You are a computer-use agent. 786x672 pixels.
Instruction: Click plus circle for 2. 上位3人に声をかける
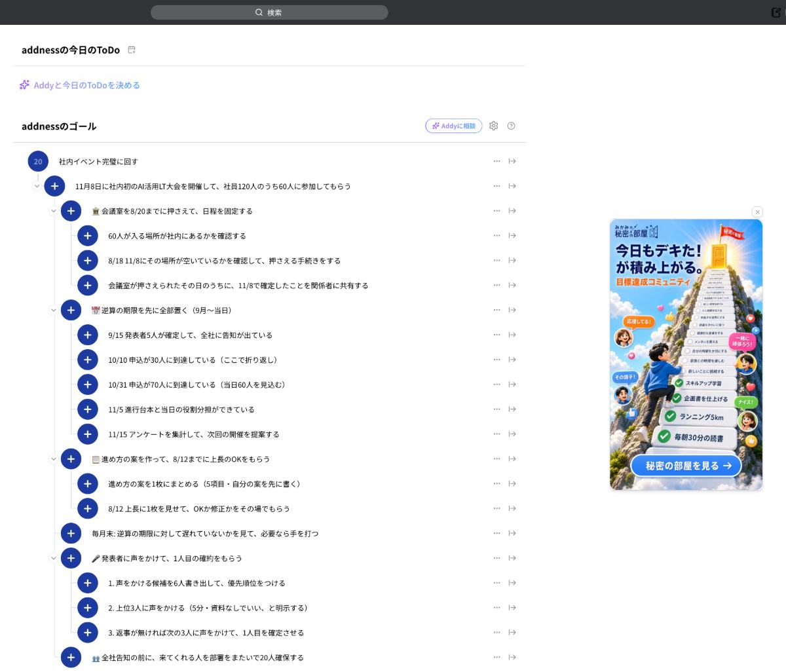(x=87, y=608)
